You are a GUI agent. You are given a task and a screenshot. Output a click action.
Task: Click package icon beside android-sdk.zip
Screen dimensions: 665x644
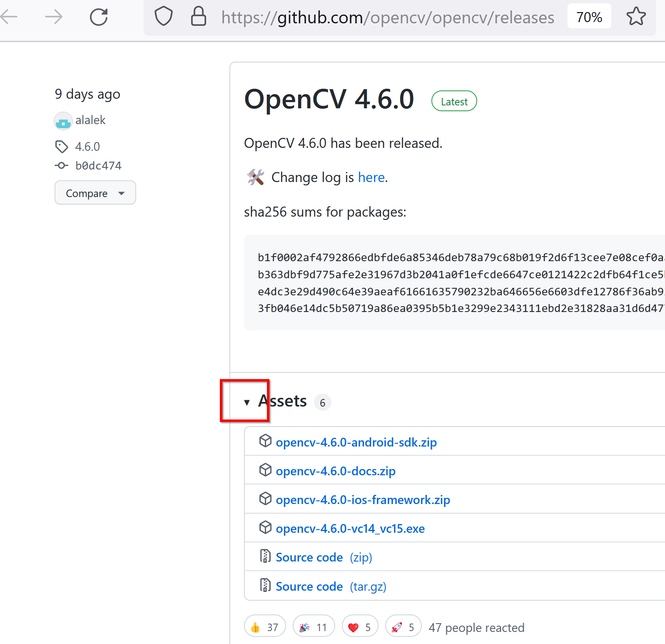(x=265, y=441)
